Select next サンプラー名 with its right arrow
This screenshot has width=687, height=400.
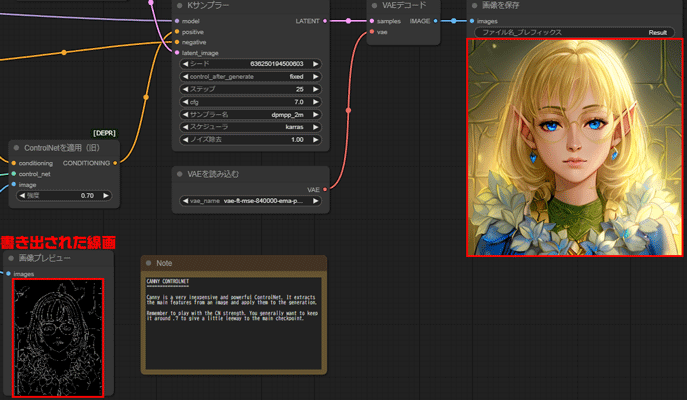coord(315,114)
